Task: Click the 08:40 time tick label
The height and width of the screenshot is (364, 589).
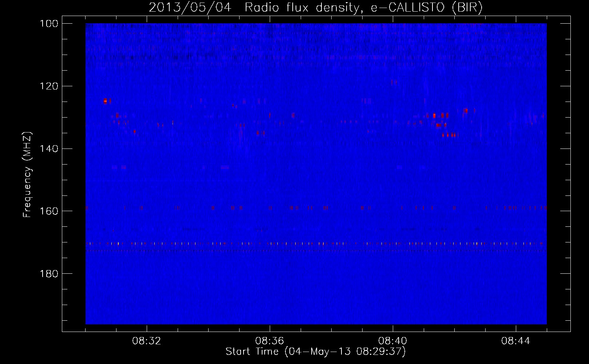Action: (393, 341)
